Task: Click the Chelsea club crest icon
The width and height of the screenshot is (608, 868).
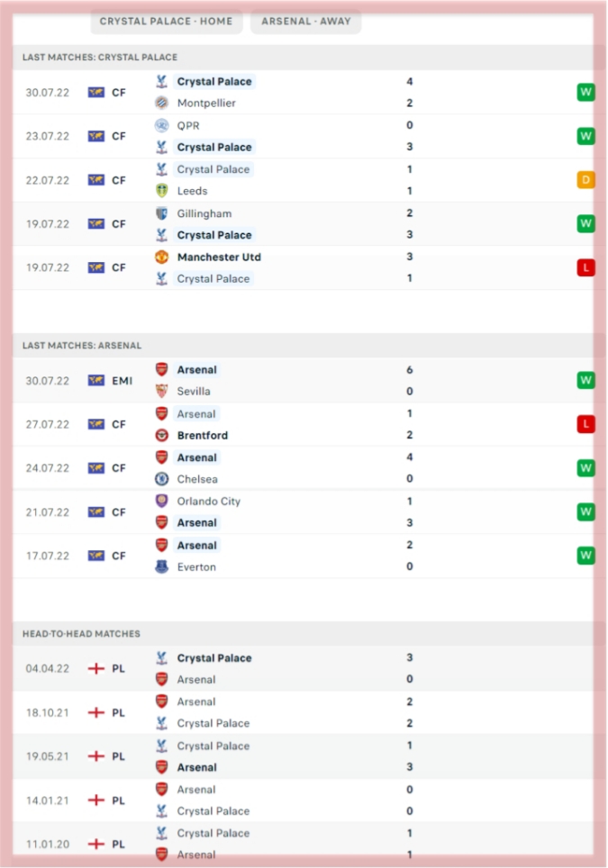Action: 162,479
